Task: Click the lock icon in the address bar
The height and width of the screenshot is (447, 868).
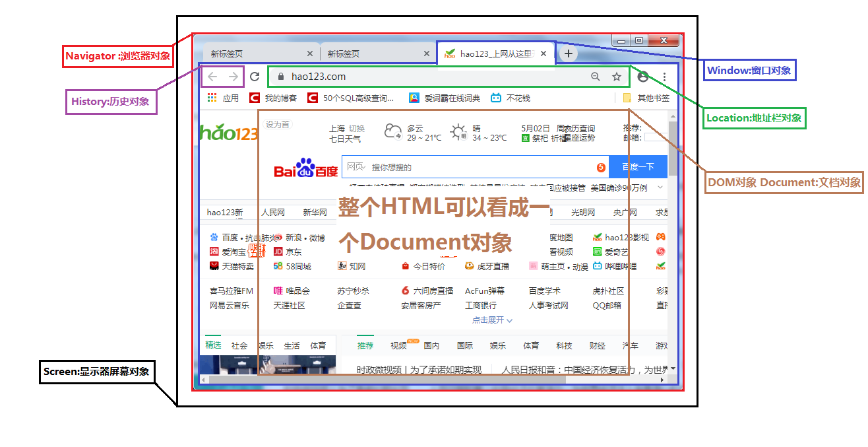Action: (x=282, y=77)
